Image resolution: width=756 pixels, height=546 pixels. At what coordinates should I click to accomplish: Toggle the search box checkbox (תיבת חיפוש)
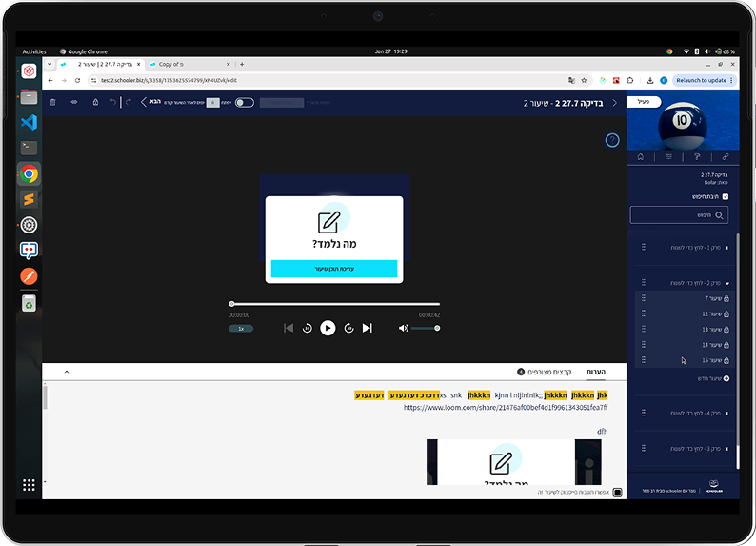coord(726,197)
